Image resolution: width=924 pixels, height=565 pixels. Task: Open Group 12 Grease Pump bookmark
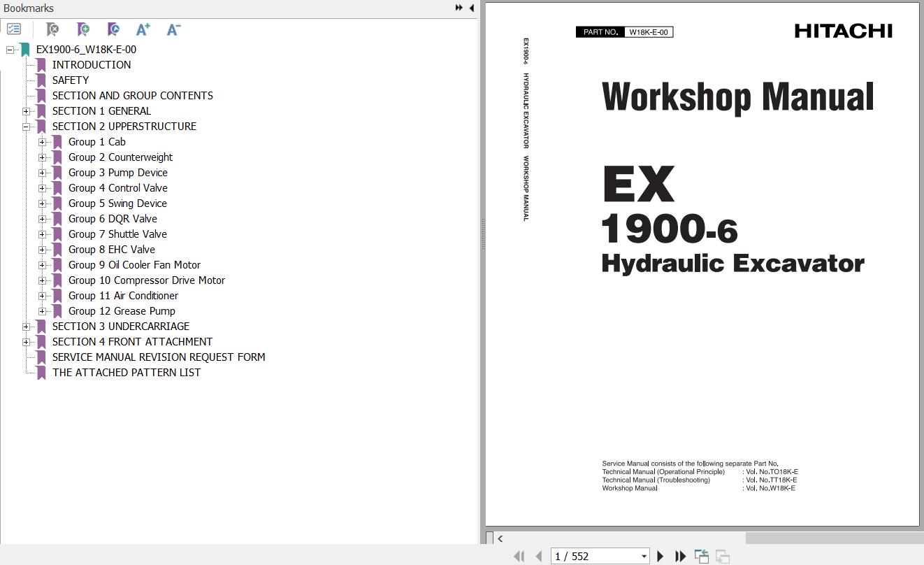click(x=122, y=311)
